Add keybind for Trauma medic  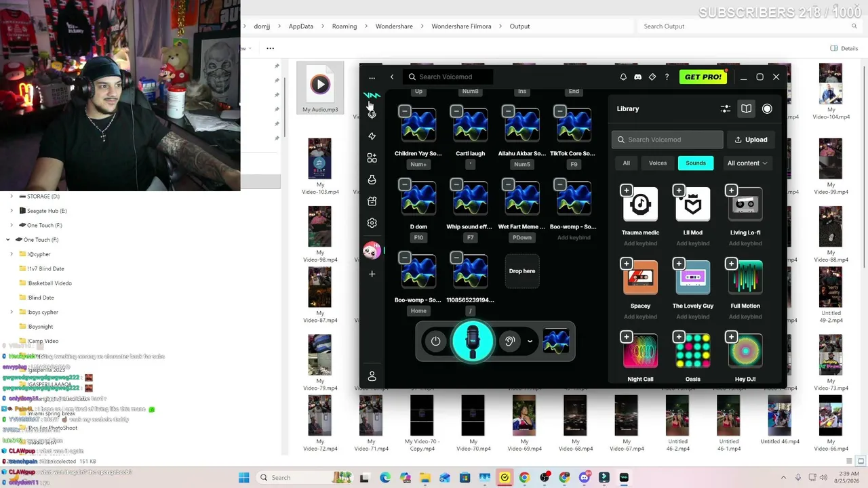(x=640, y=244)
